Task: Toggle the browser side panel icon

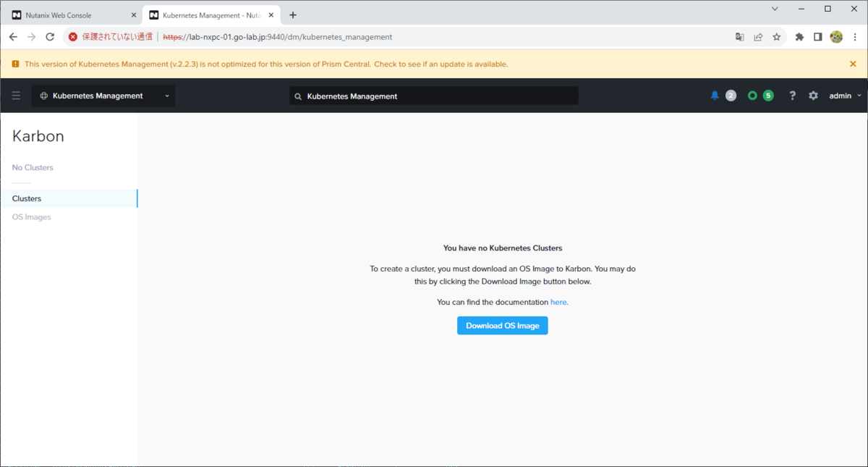Action: [817, 37]
